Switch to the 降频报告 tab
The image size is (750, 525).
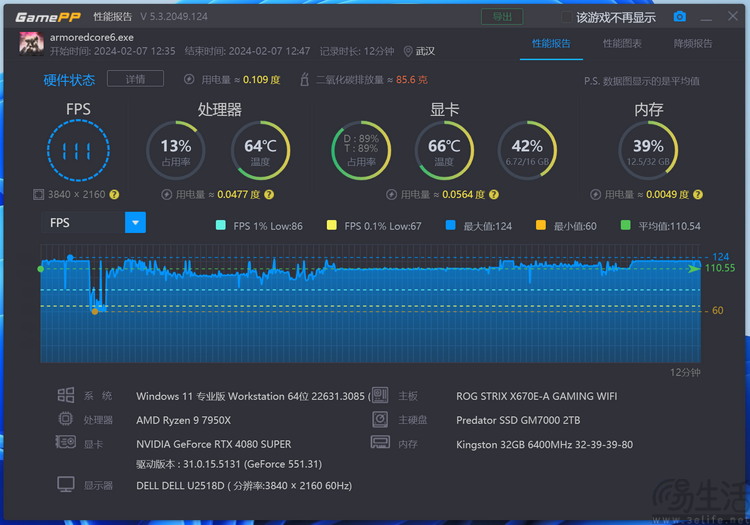(x=693, y=44)
